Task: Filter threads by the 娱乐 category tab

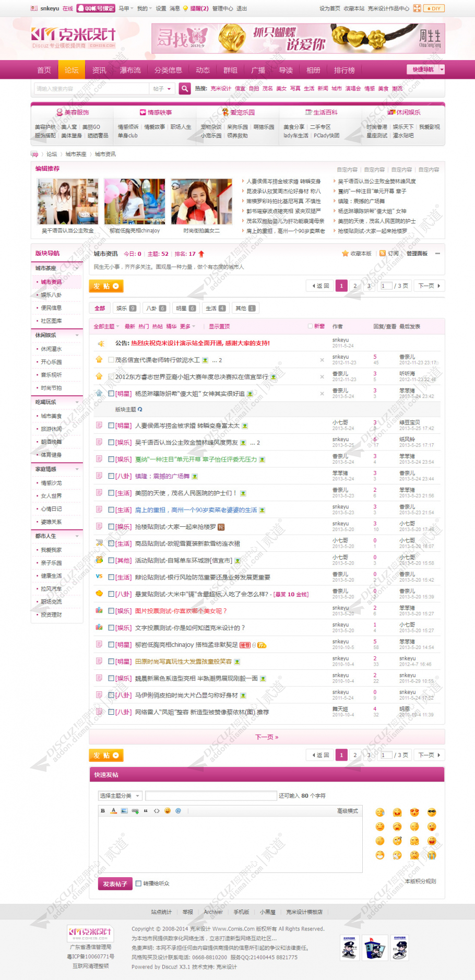Action: [x=126, y=309]
